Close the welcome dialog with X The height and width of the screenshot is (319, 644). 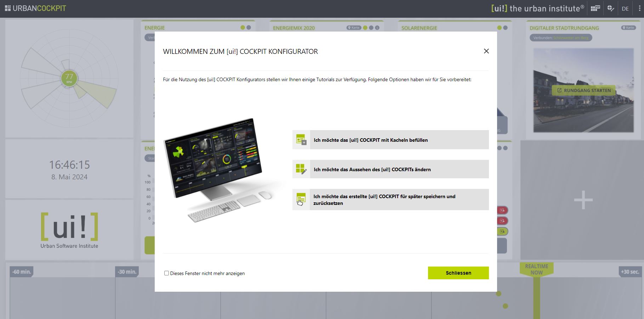click(x=486, y=51)
